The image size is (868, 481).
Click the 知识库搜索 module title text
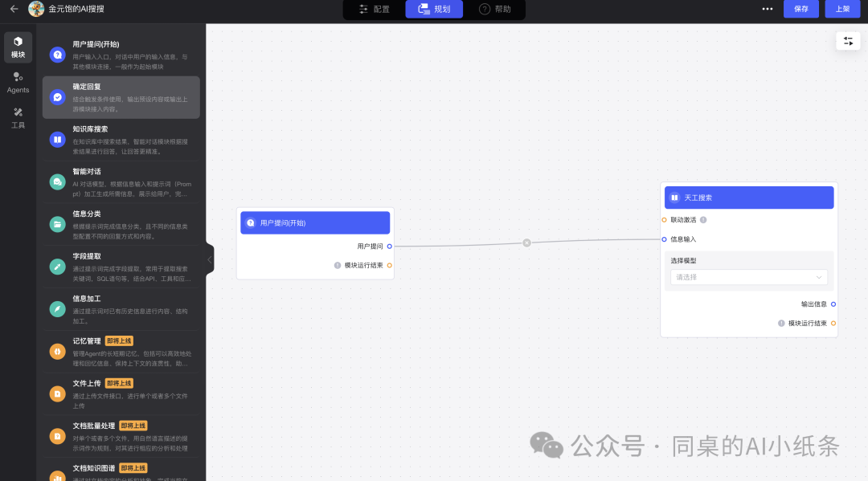tap(90, 129)
